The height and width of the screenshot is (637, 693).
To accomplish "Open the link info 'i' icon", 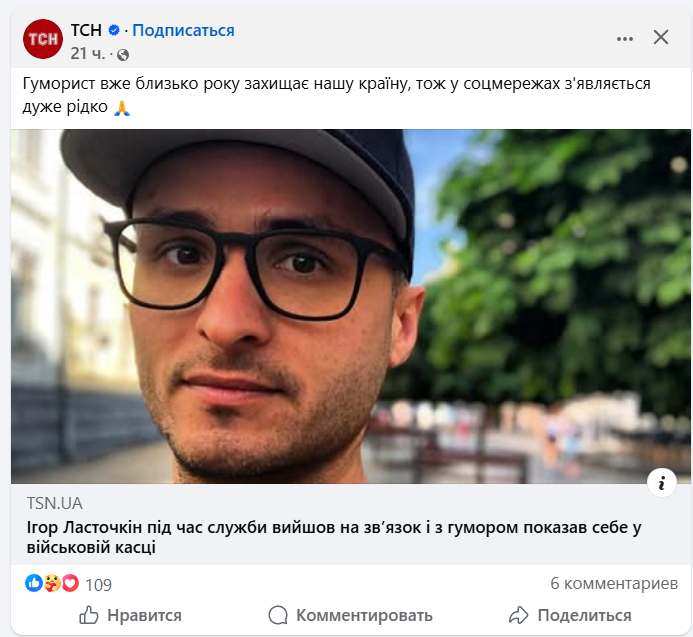I will [x=662, y=483].
